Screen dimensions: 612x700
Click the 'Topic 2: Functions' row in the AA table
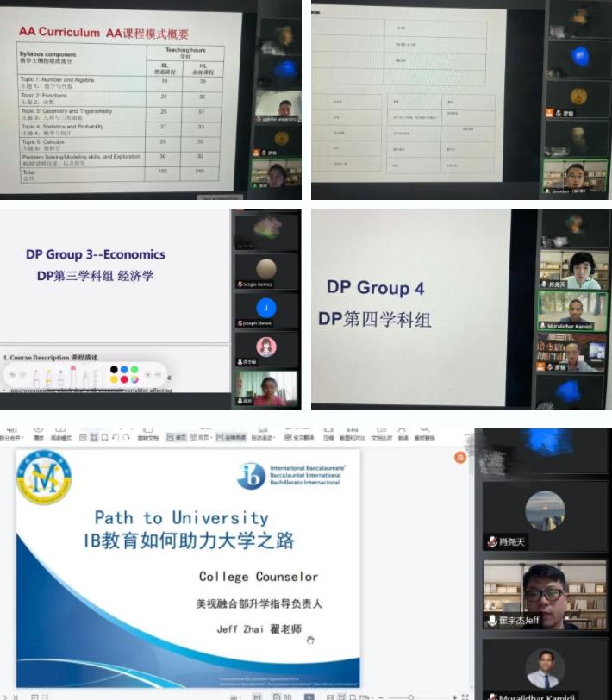coord(121,98)
